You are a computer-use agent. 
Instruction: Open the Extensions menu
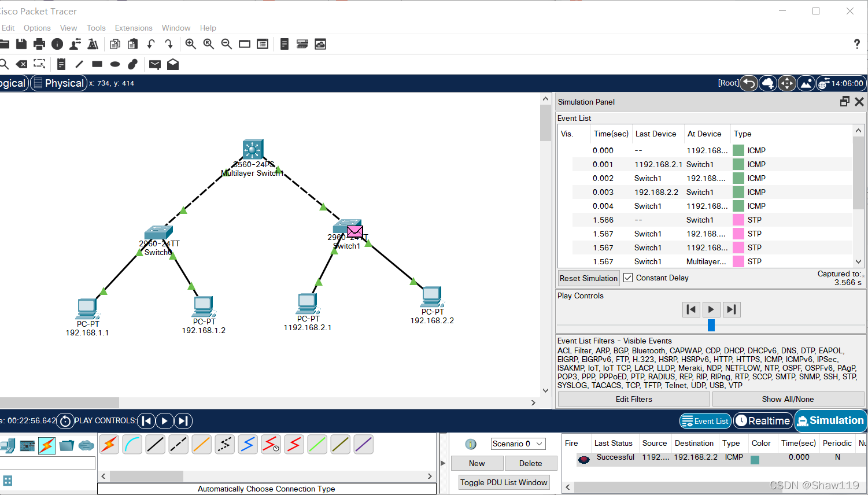(134, 28)
